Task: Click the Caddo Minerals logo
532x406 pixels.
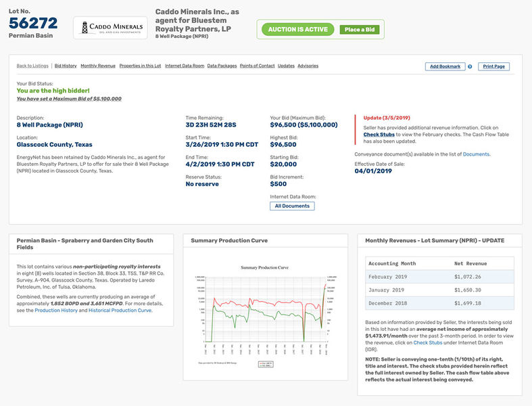Action: pyautogui.click(x=110, y=28)
